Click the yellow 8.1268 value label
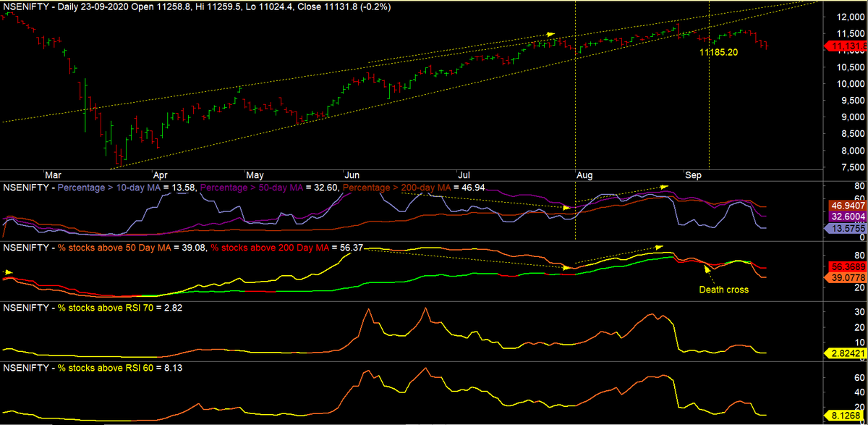This screenshot has height=425, width=868. click(846, 416)
